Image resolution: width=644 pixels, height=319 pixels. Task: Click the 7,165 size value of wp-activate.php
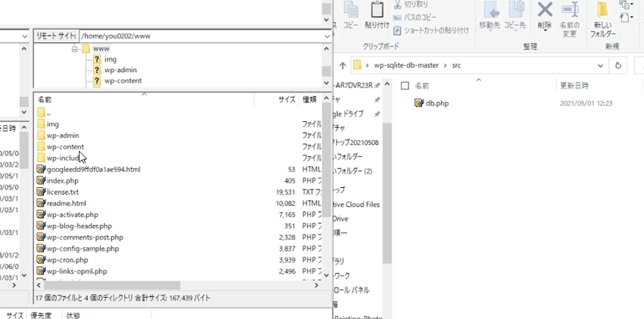(x=287, y=214)
